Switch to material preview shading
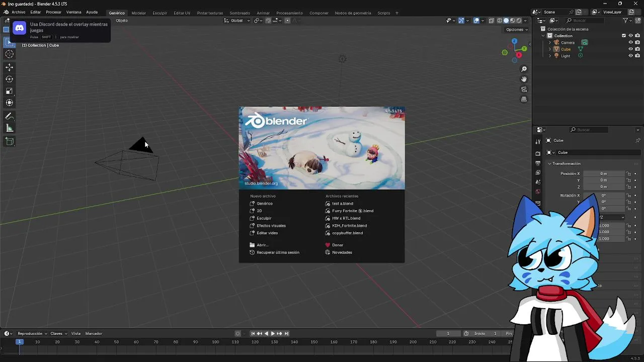 [513, 21]
